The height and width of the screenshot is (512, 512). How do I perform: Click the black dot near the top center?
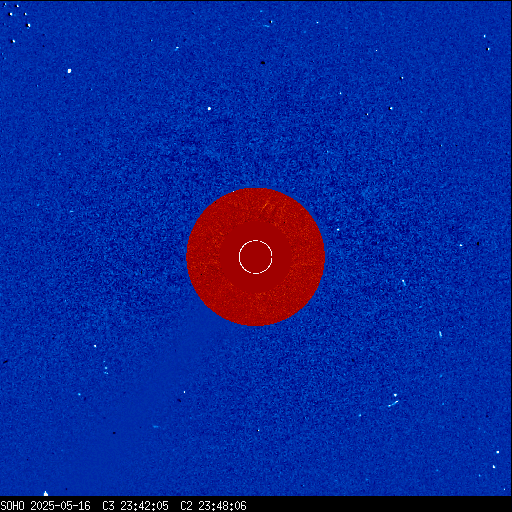[x=263, y=62]
